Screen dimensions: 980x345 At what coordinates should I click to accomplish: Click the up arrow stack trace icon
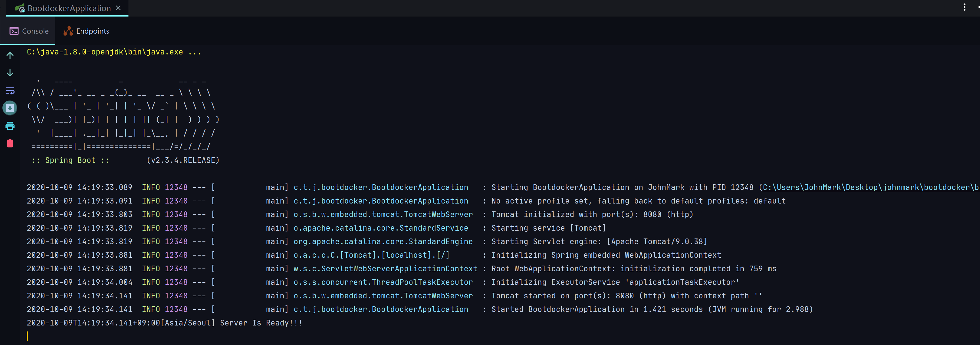pos(10,55)
